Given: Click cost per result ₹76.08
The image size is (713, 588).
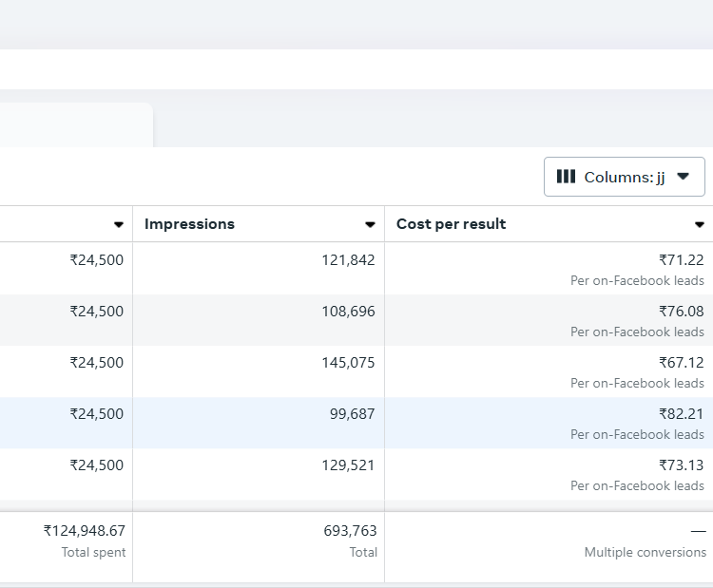Looking at the screenshot, I should 682,312.
